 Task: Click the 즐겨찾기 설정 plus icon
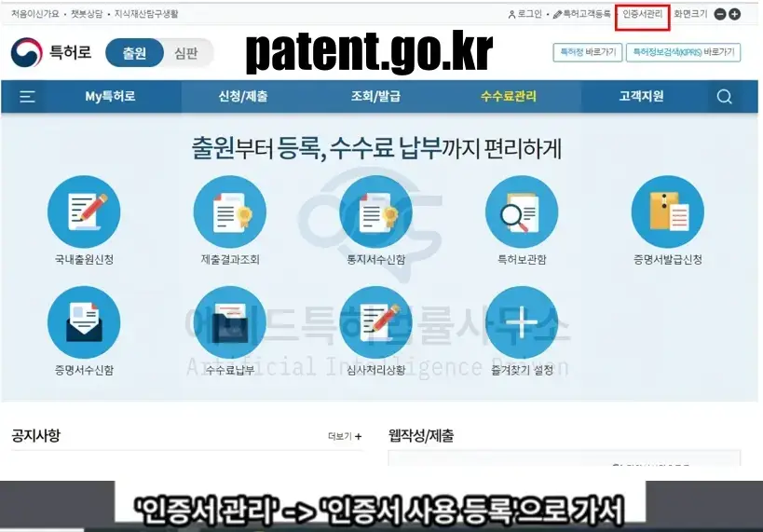[x=522, y=322]
